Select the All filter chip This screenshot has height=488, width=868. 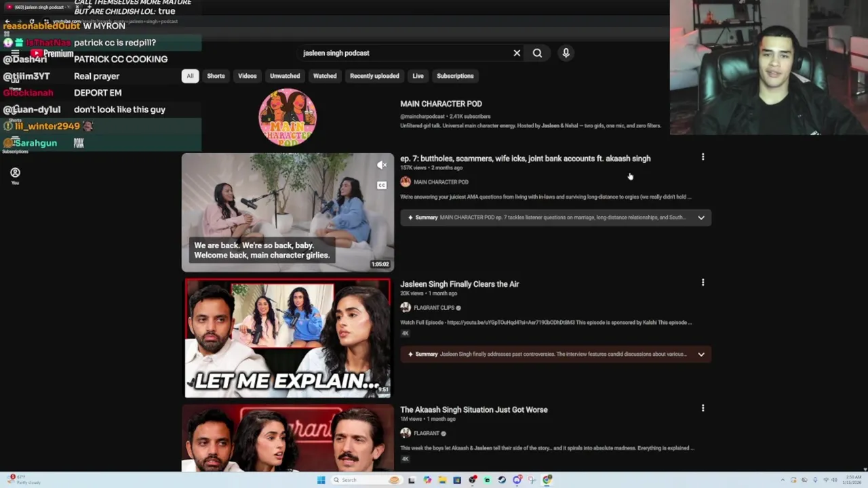click(x=190, y=76)
